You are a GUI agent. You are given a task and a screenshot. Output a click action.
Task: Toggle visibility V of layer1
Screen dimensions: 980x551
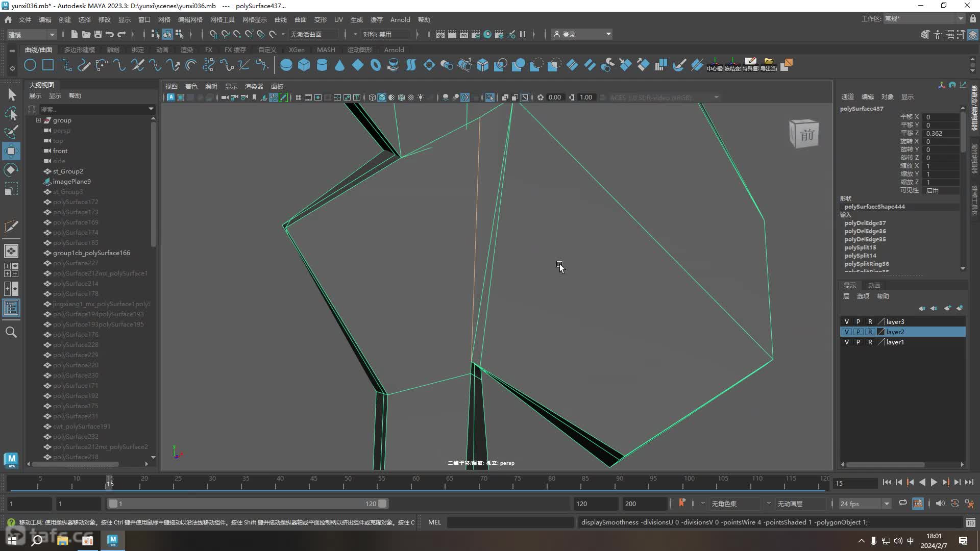point(846,342)
